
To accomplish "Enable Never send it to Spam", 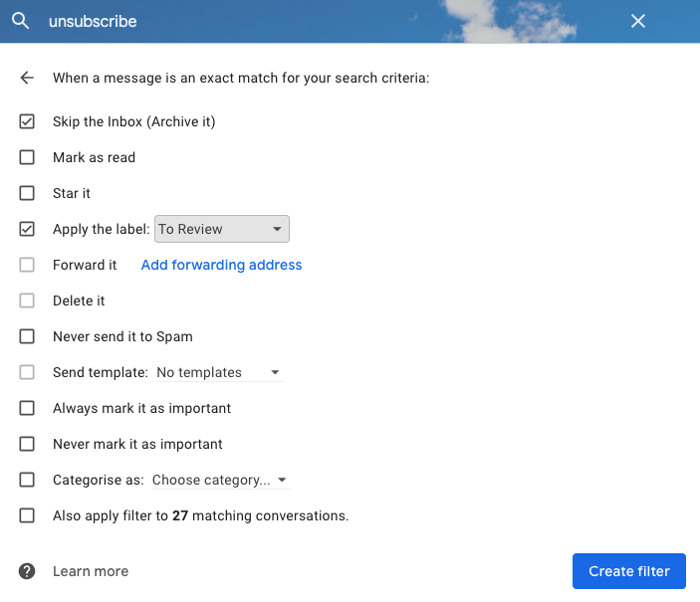I will click(x=27, y=336).
